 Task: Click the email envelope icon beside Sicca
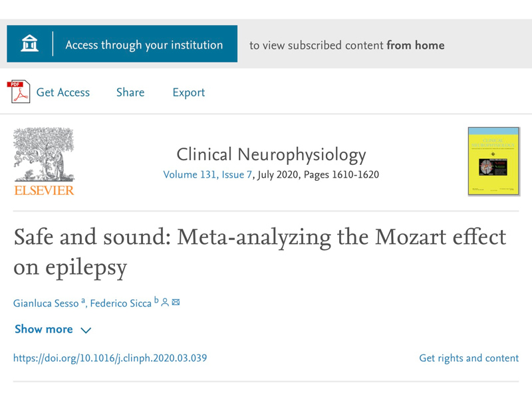(x=176, y=303)
